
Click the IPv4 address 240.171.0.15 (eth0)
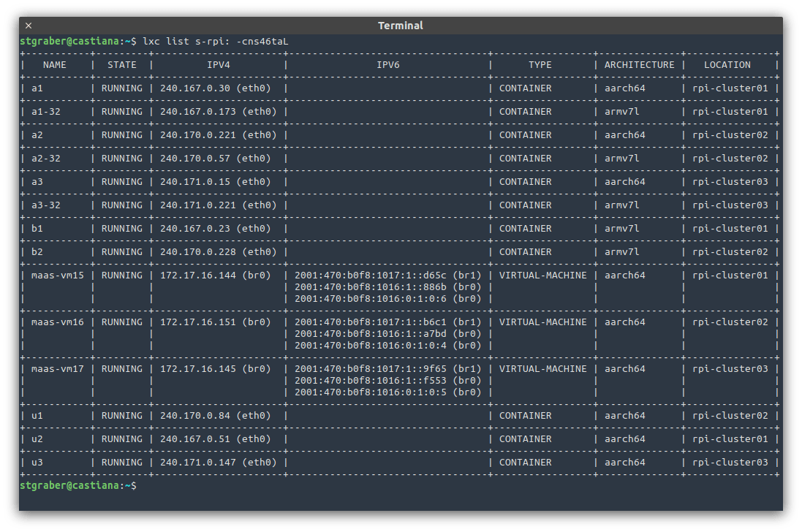[216, 181]
